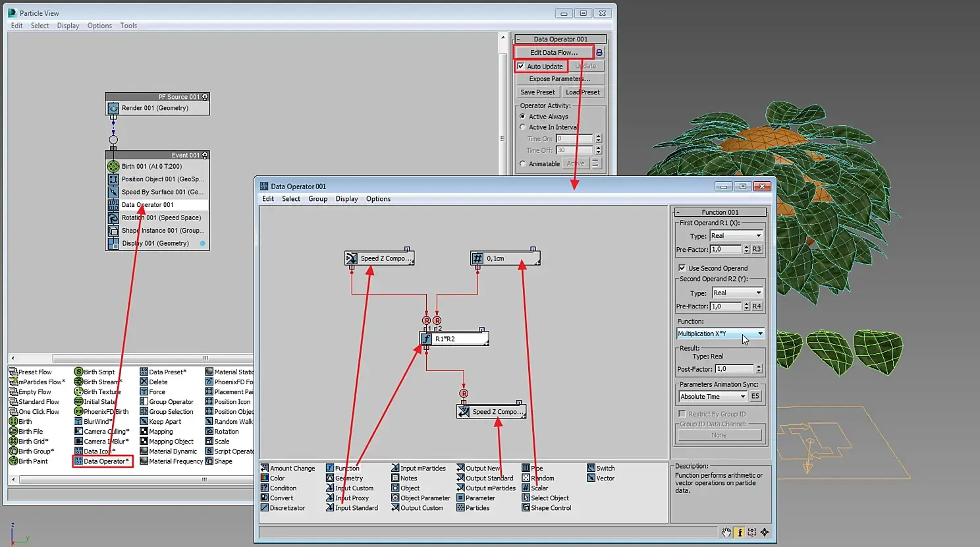Choose the Force operator icon
This screenshot has height=547, width=980.
(144, 391)
